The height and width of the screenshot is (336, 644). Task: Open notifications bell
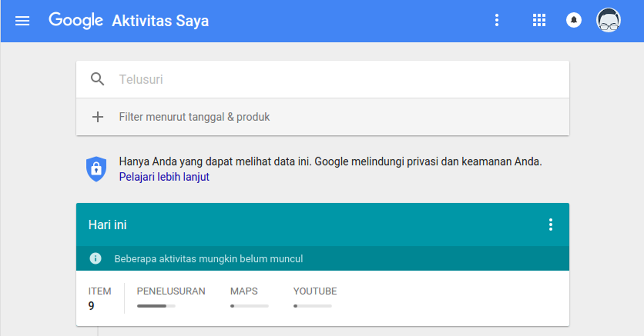click(x=574, y=20)
